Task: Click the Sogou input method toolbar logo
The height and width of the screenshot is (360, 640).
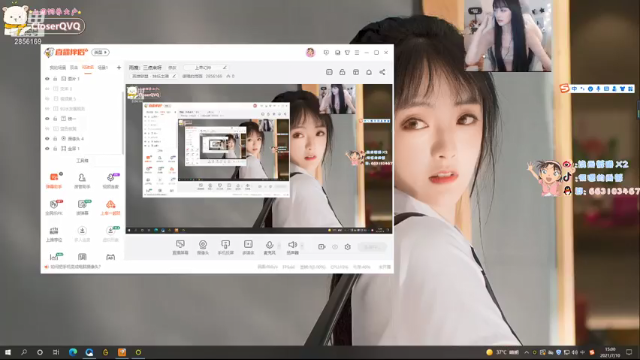Action: point(564,88)
